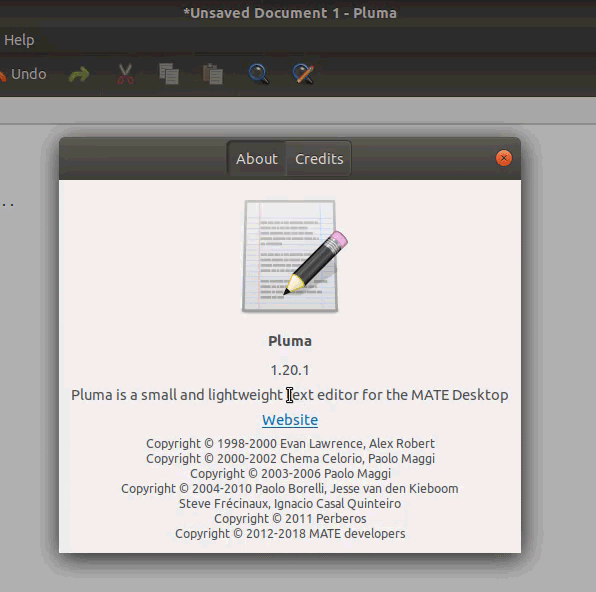This screenshot has height=592, width=596.
Task: Click 'Copyright © 2000-2002 Chema Celorio, Paolo Maggi'
Action: pos(290,458)
